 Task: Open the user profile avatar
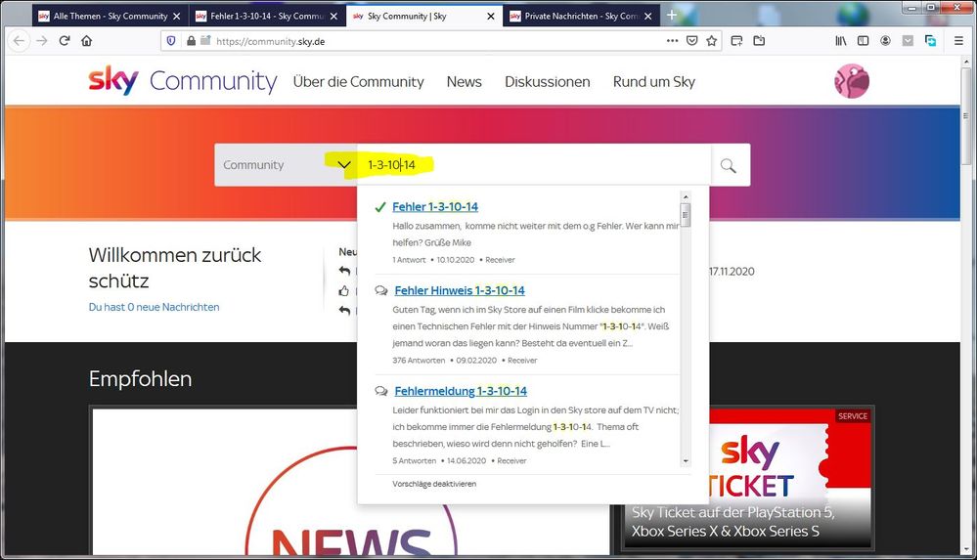(x=851, y=82)
